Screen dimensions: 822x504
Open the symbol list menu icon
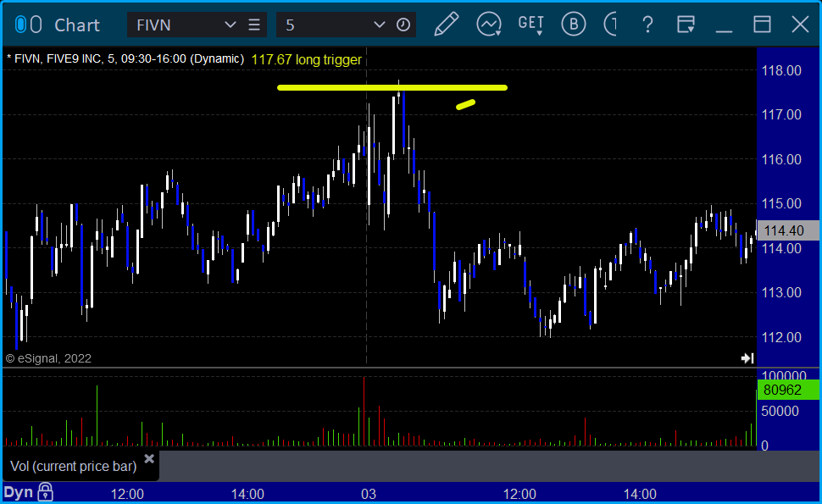pyautogui.click(x=254, y=25)
